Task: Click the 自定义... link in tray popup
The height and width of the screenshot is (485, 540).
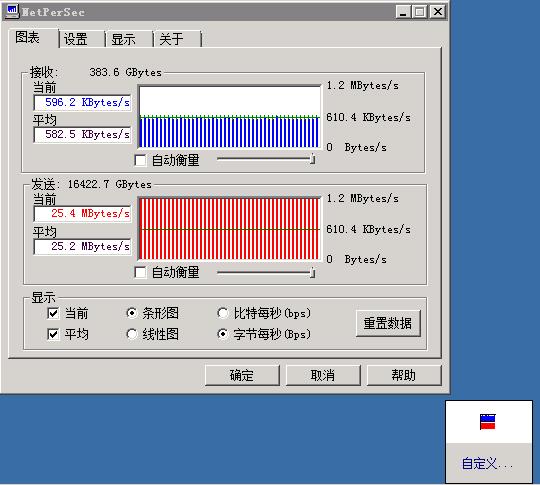Action: (x=487, y=464)
